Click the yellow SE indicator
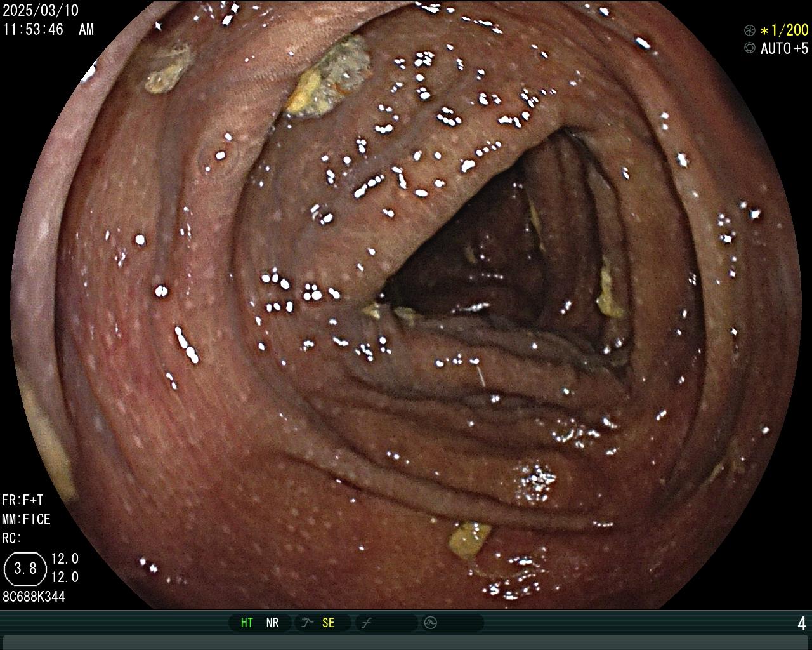 tap(328, 623)
